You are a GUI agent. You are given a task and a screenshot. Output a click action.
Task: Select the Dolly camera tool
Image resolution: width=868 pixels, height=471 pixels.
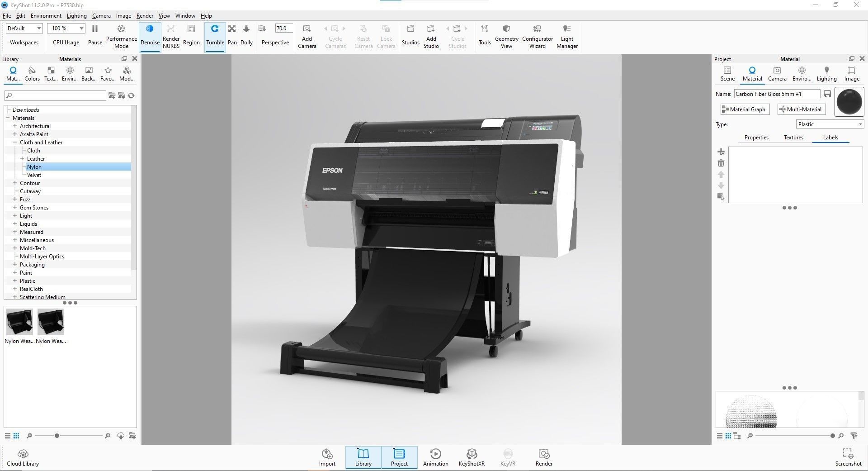point(246,36)
